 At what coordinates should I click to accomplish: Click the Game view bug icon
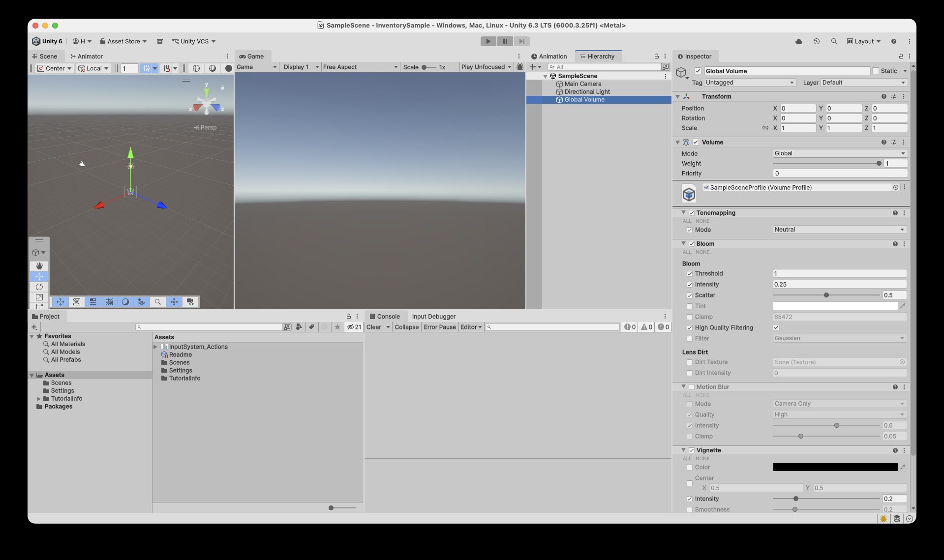click(519, 67)
